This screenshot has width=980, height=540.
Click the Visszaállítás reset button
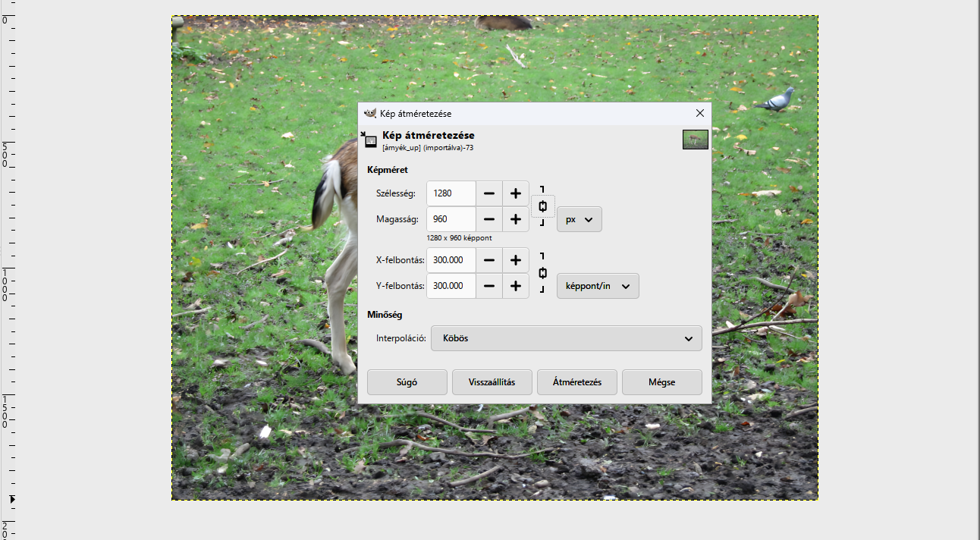tap(492, 382)
